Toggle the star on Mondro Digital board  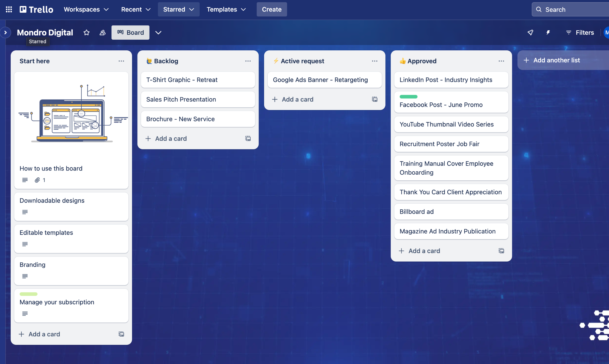pyautogui.click(x=87, y=33)
